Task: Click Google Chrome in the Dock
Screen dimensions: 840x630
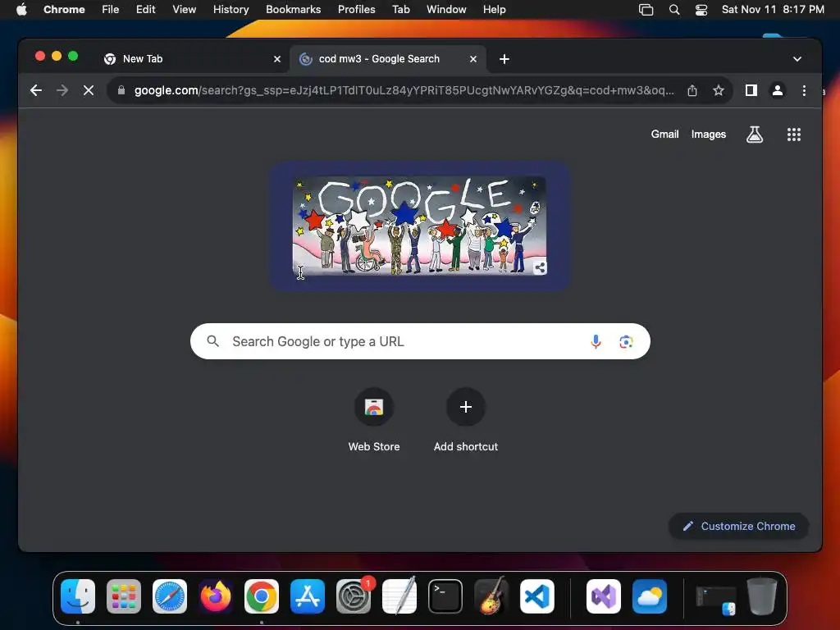Action: click(262, 596)
